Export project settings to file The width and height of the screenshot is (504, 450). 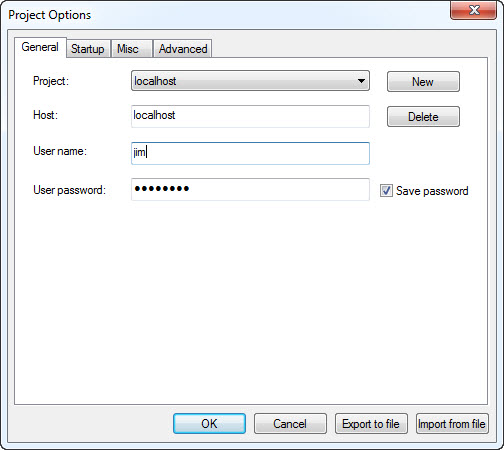tap(371, 424)
